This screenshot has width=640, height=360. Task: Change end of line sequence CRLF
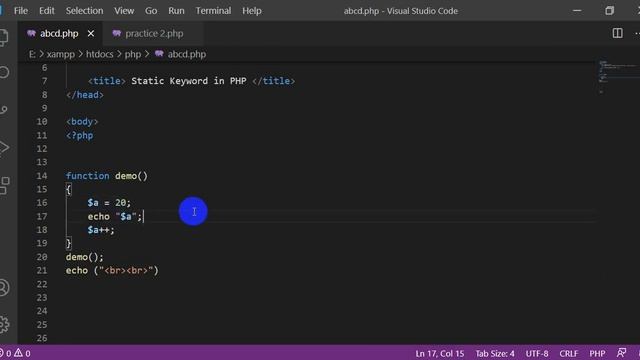pos(569,353)
